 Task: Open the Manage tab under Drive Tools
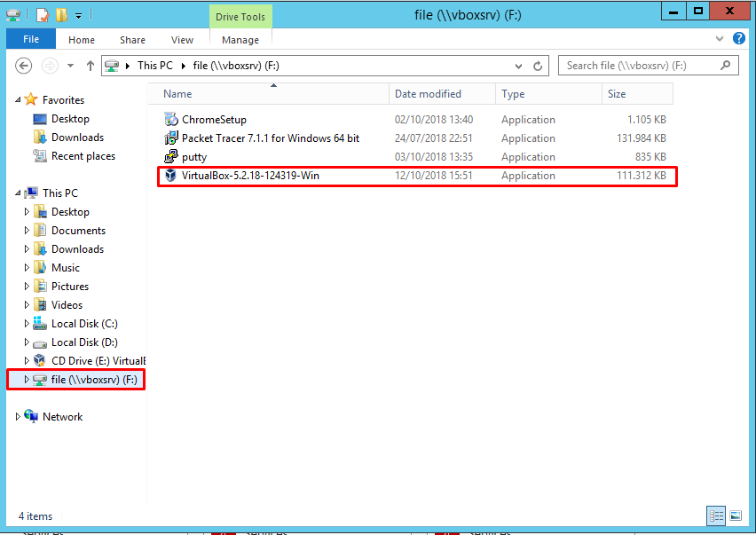click(240, 39)
